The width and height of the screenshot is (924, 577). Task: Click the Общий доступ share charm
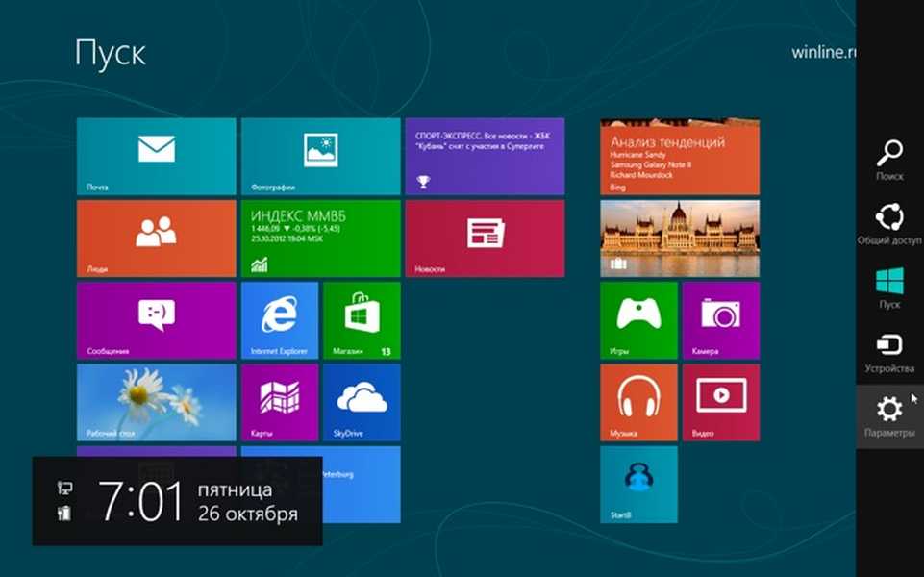889,224
